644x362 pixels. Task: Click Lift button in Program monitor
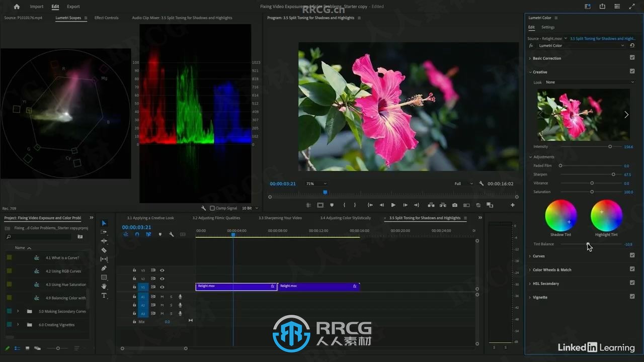(x=431, y=205)
